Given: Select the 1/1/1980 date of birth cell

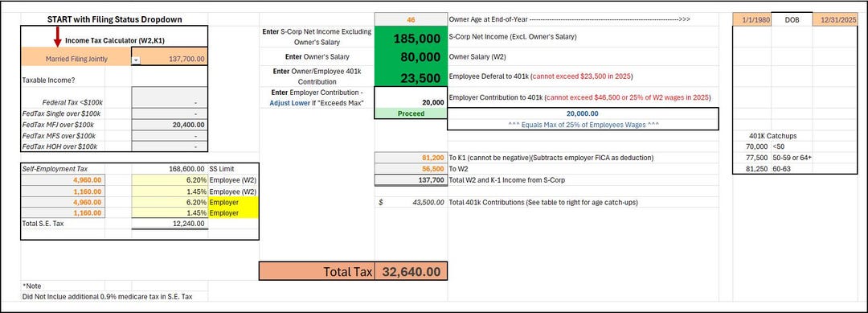Looking at the screenshot, I should [x=751, y=19].
